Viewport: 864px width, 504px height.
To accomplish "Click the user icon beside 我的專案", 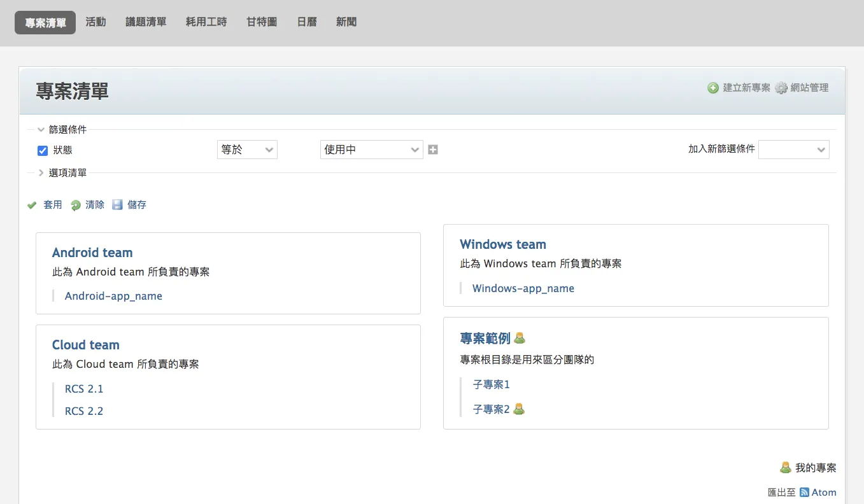I will (786, 468).
